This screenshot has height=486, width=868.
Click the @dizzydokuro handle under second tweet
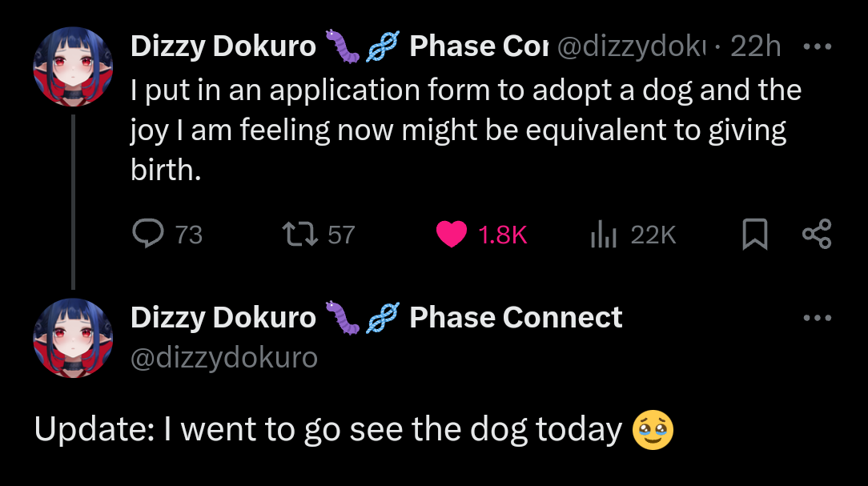pyautogui.click(x=224, y=358)
